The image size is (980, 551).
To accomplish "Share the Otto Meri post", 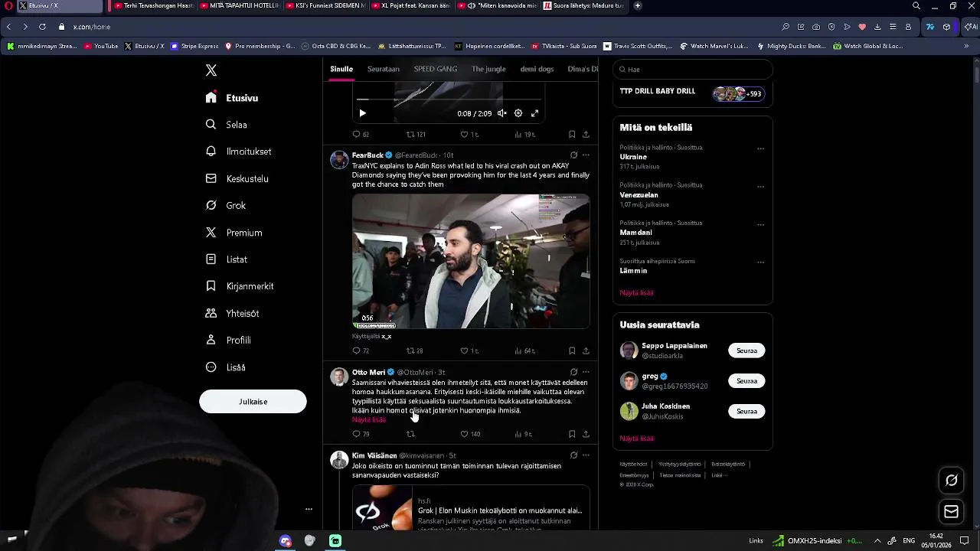I will pyautogui.click(x=586, y=434).
